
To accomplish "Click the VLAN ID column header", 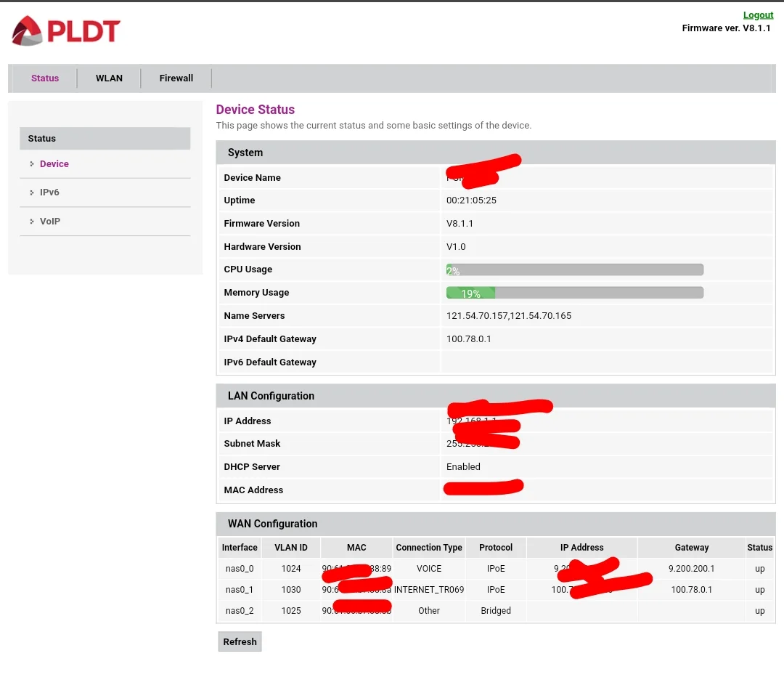I will [291, 548].
